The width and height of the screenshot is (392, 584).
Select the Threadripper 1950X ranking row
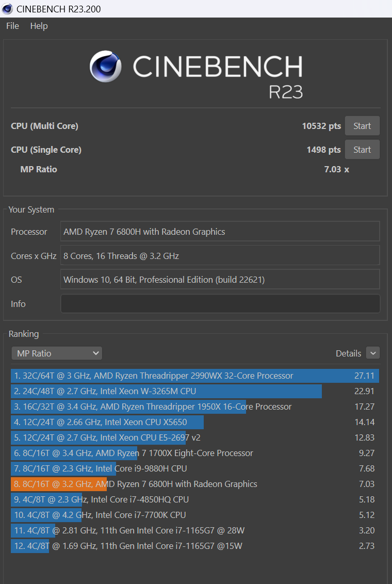pyautogui.click(x=195, y=407)
